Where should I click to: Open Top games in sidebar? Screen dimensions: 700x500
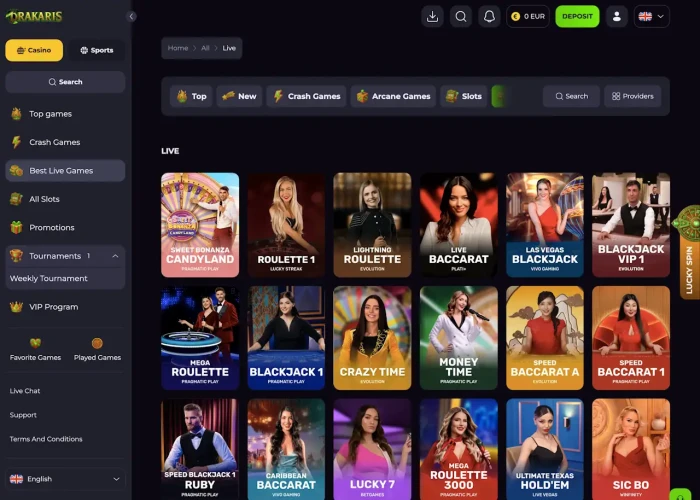pos(65,114)
